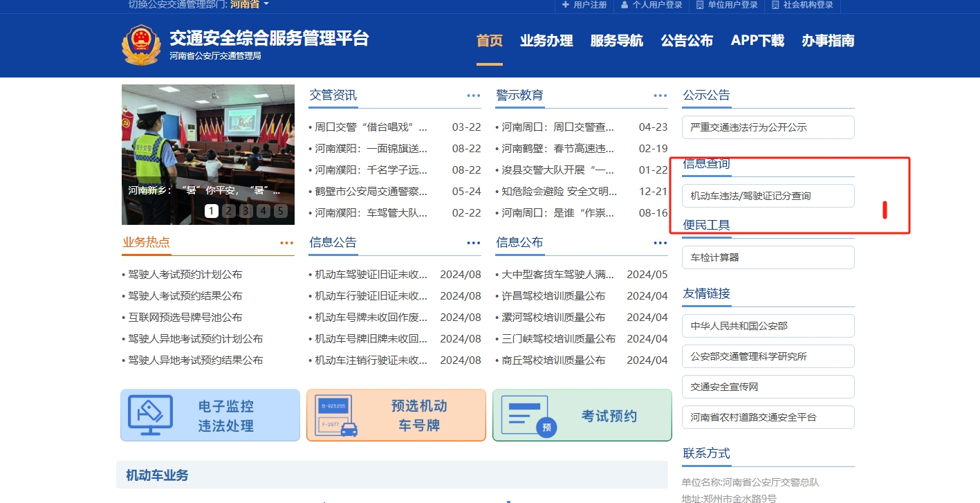Open 用户注册 with the plus icon

(584, 5)
